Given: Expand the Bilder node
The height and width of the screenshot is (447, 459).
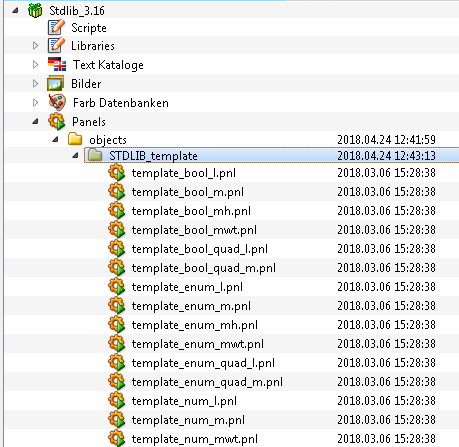Looking at the screenshot, I should [x=35, y=83].
